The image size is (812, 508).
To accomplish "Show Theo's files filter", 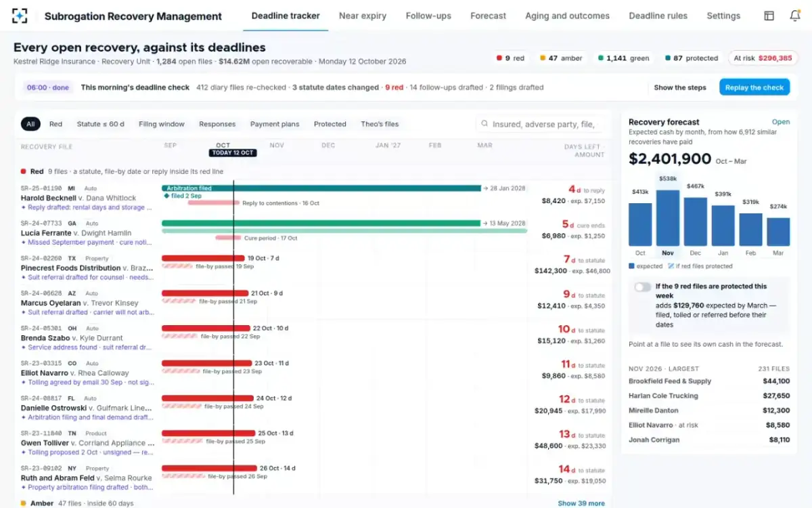I will coord(380,124).
